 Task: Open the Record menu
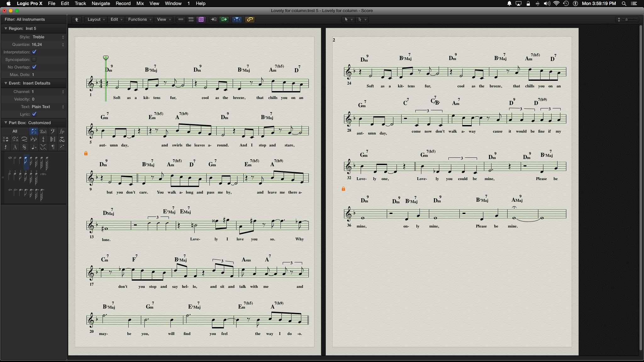(x=123, y=3)
